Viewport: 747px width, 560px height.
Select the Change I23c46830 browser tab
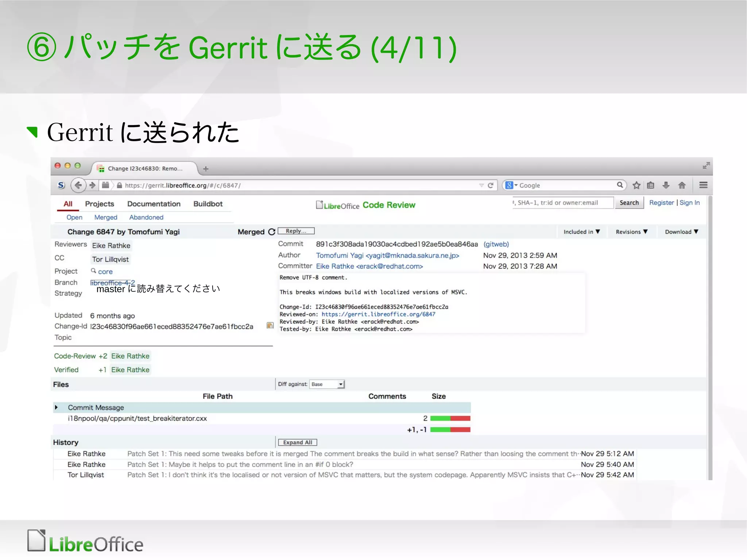click(x=144, y=169)
